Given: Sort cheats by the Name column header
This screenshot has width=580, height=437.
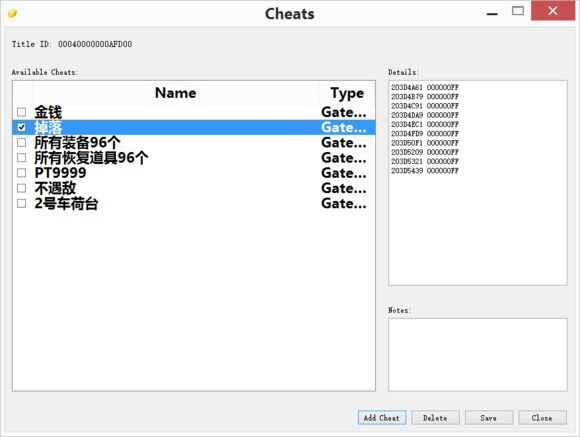Looking at the screenshot, I should (x=175, y=93).
